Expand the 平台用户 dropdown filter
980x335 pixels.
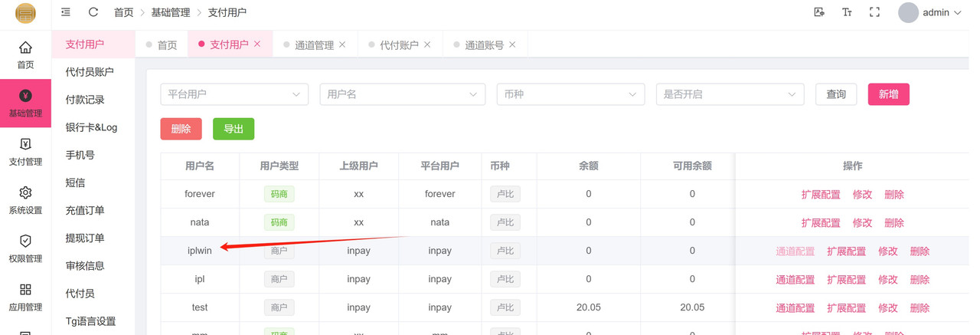pyautogui.click(x=234, y=94)
